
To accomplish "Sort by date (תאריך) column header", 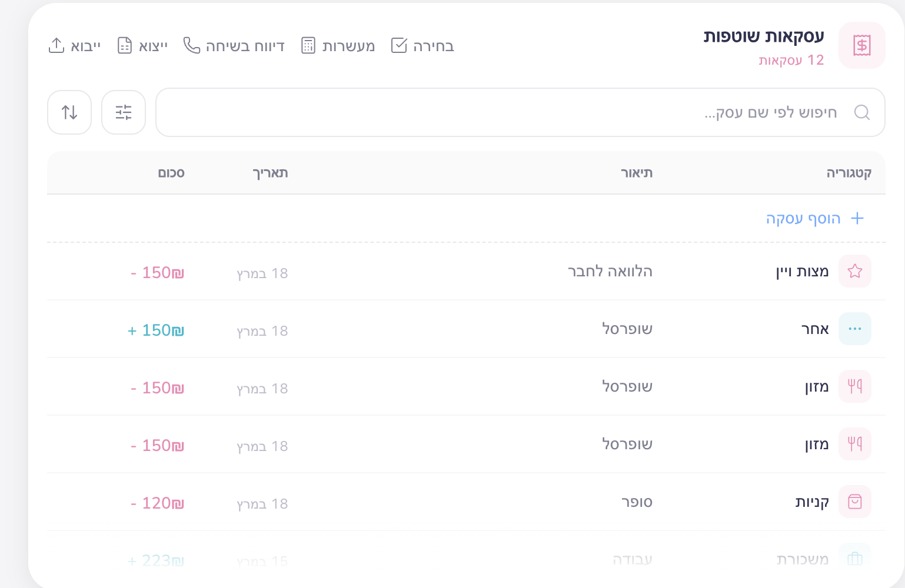I will 270,173.
